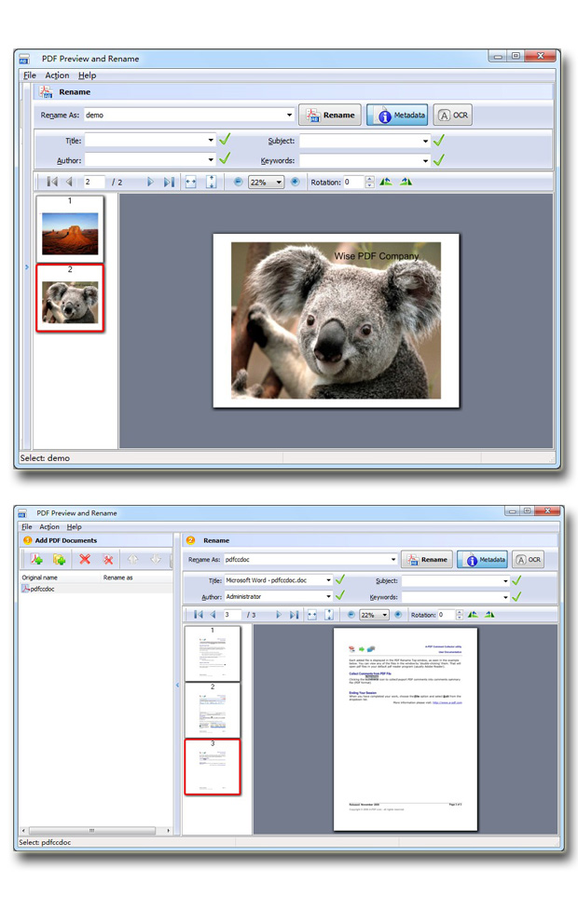This screenshot has height=924, width=578.
Task: Click OCR button in bottom window
Action: tap(528, 559)
